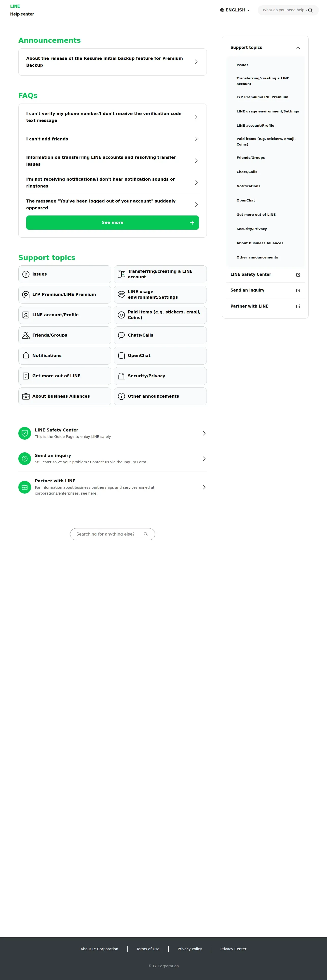The height and width of the screenshot is (980, 327).
Task: Click the magnifier in the bottom search box
Action: [146, 534]
